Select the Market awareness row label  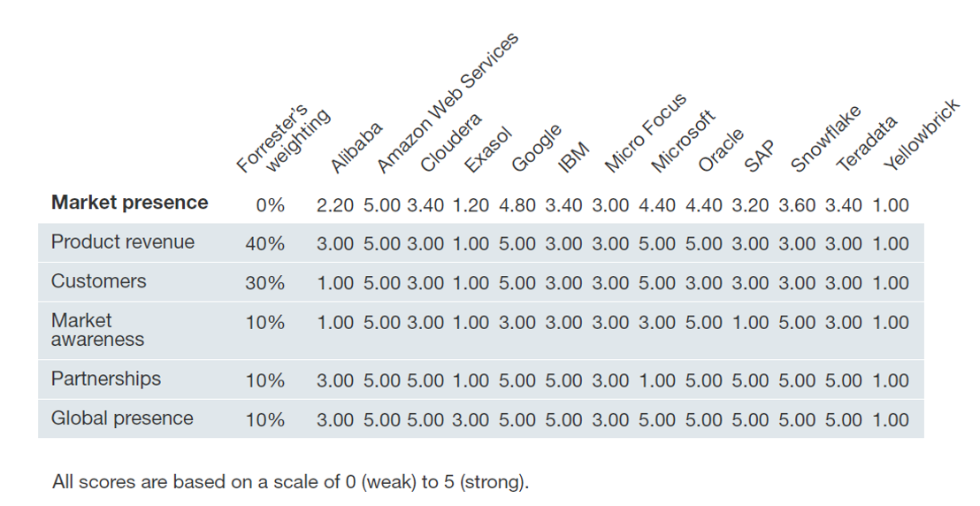[x=97, y=330]
